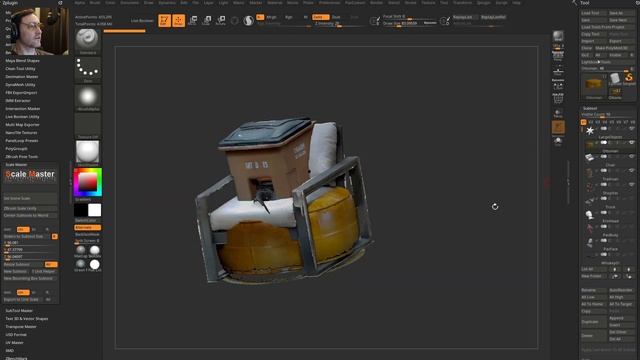Click the ReplayLast button
The image size is (640, 360).
point(463,17)
